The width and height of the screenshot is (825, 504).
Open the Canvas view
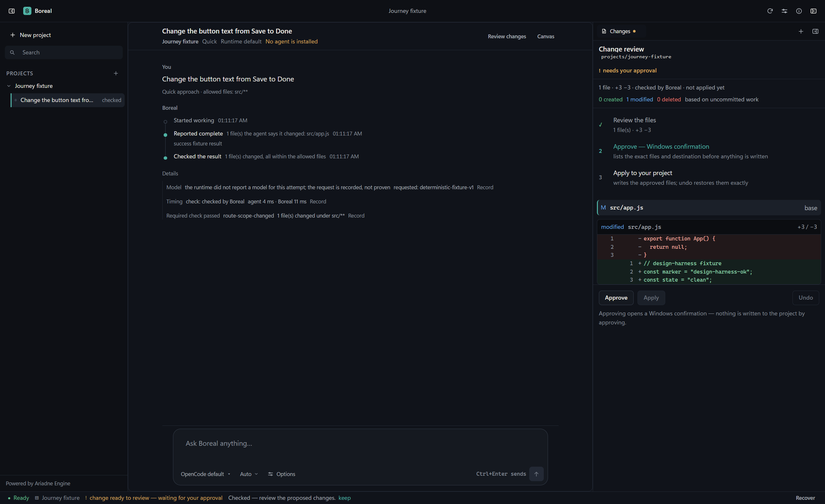point(545,36)
